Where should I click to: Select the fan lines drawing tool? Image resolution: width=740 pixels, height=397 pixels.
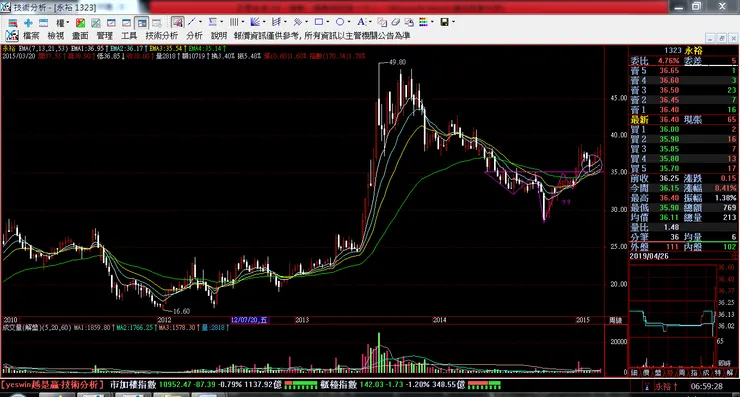[255, 22]
